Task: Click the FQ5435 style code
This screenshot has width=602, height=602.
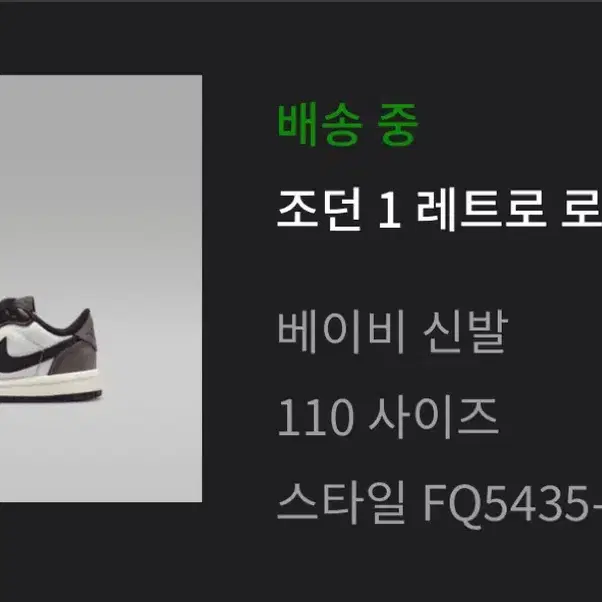Action: [513, 504]
